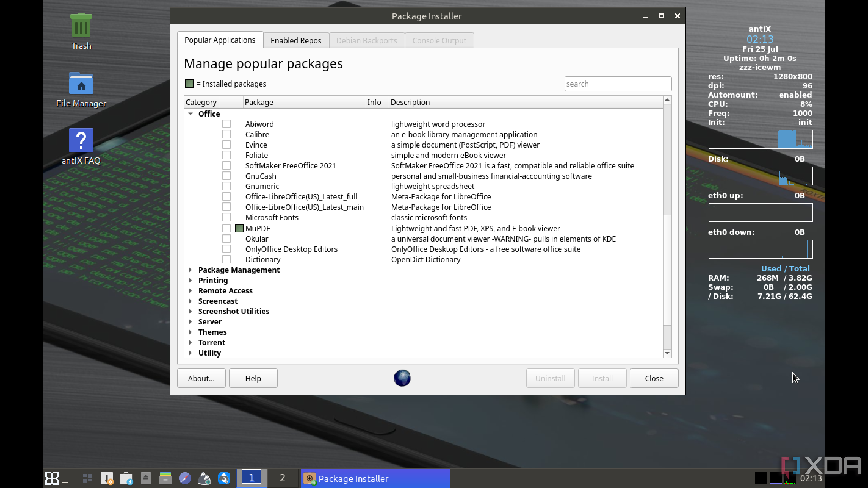Tick Office-LibreOffice(US)_Latest_full checkbox

pyautogui.click(x=226, y=197)
